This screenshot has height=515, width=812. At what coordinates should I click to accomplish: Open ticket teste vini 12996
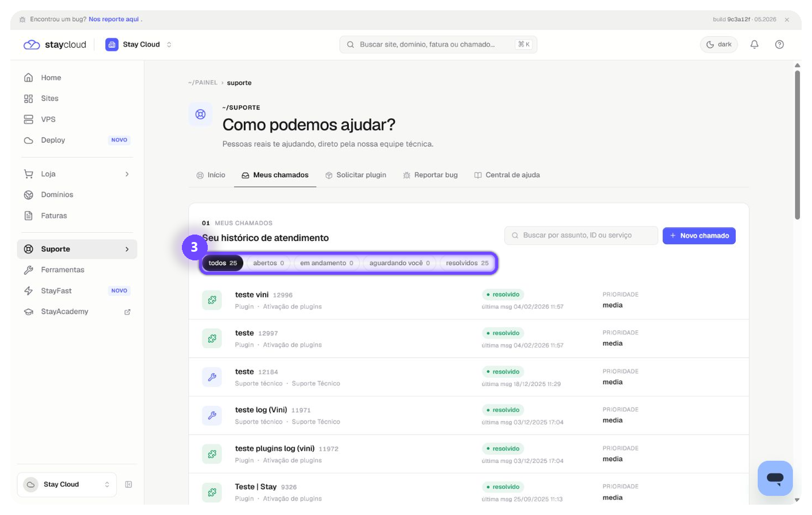[469, 300]
